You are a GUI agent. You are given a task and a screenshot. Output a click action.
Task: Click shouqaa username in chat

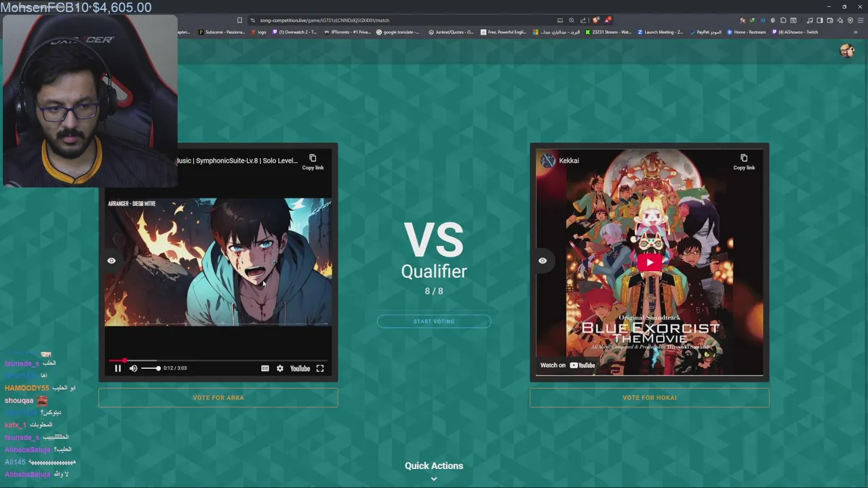(19, 401)
